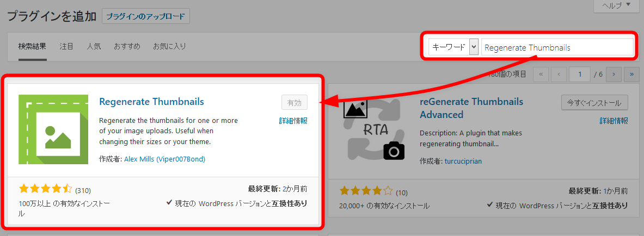Go to first results page
Image resolution: width=644 pixels, height=236 pixels.
[541, 74]
